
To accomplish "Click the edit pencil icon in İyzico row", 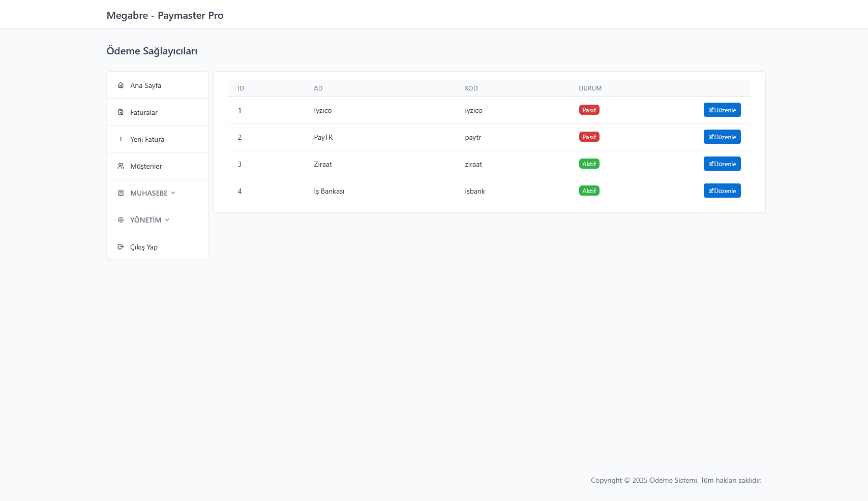I will 711,110.
